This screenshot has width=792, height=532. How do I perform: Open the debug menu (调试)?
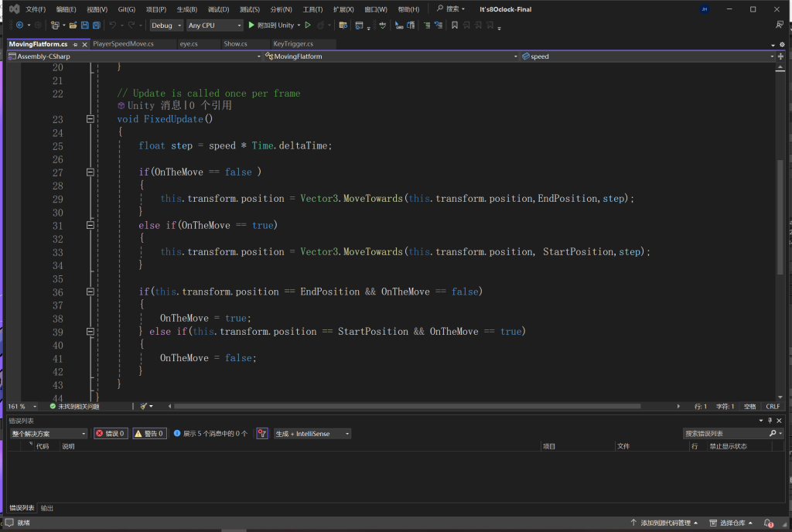tap(218, 9)
